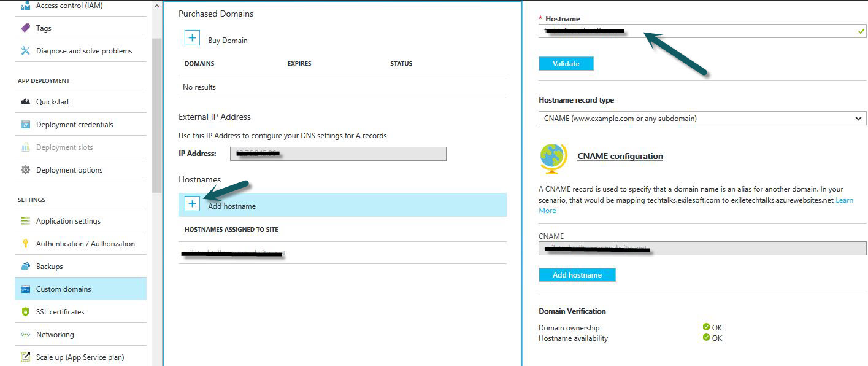This screenshot has width=868, height=366.
Task: Select the IP Address value field
Action: [x=338, y=154]
